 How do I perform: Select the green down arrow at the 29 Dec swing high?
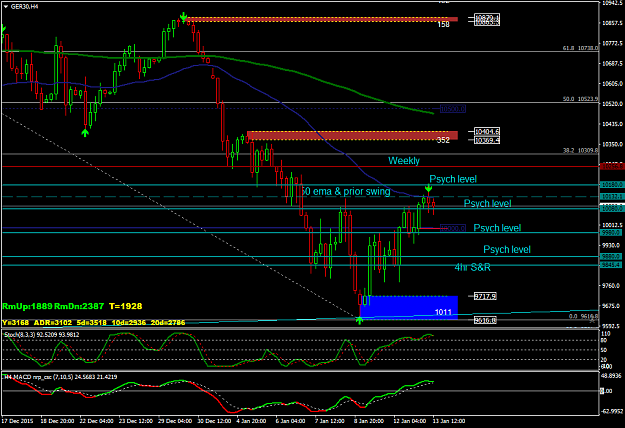(x=183, y=18)
